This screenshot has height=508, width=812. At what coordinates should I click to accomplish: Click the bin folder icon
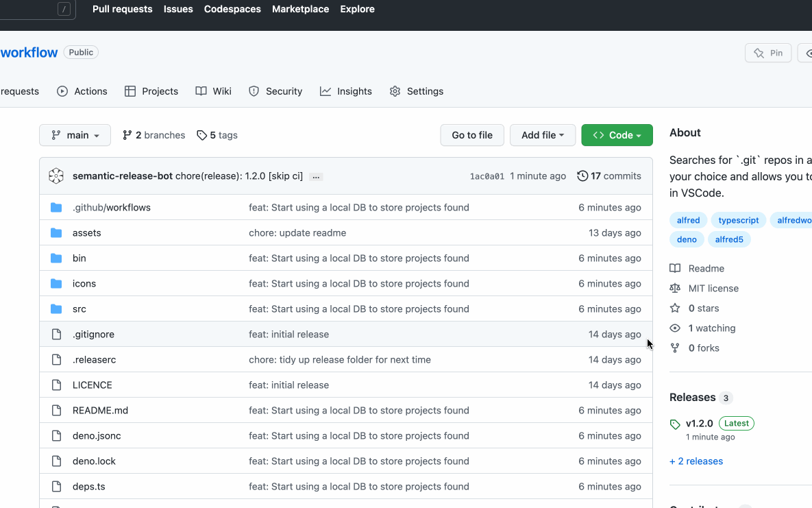(x=56, y=258)
